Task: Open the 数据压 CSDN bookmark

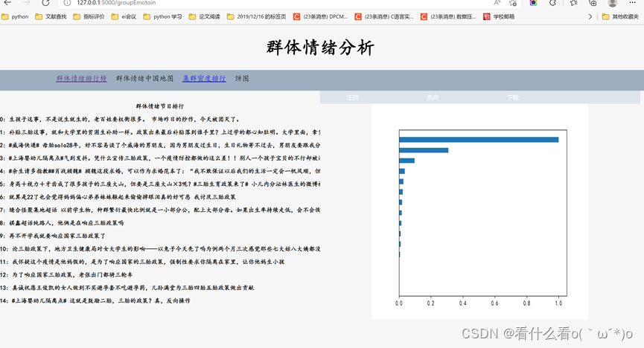Action: click(x=448, y=17)
